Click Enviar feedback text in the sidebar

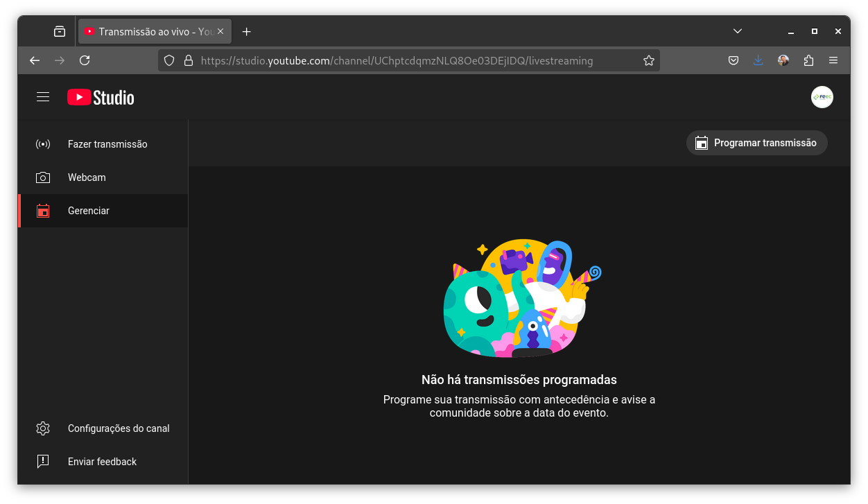click(102, 462)
